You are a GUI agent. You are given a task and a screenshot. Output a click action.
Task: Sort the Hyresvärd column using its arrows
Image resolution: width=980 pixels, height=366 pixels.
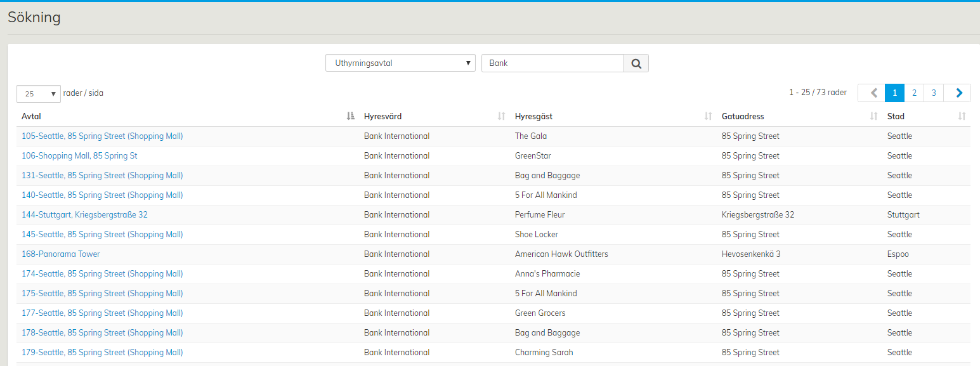click(x=501, y=116)
